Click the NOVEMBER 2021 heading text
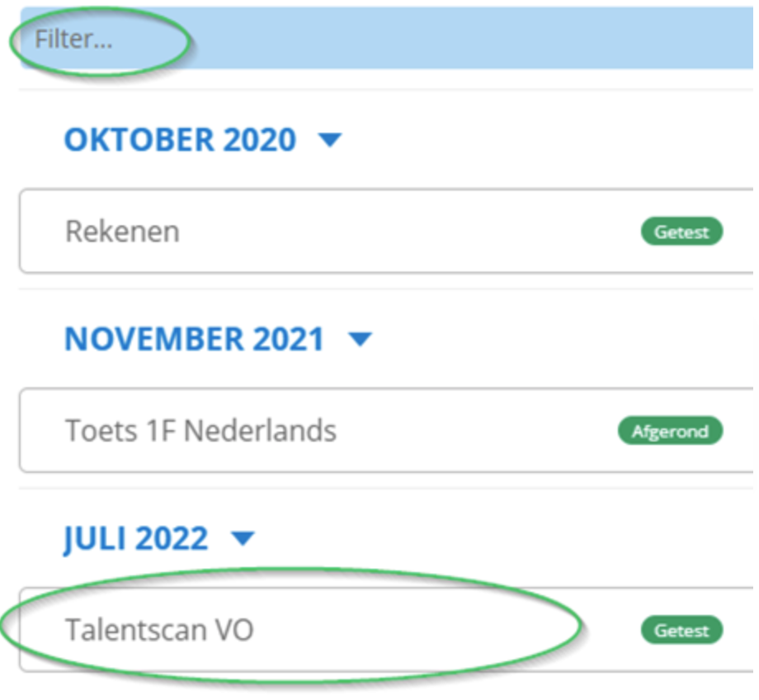Image resolution: width=759 pixels, height=700 pixels. [x=194, y=339]
